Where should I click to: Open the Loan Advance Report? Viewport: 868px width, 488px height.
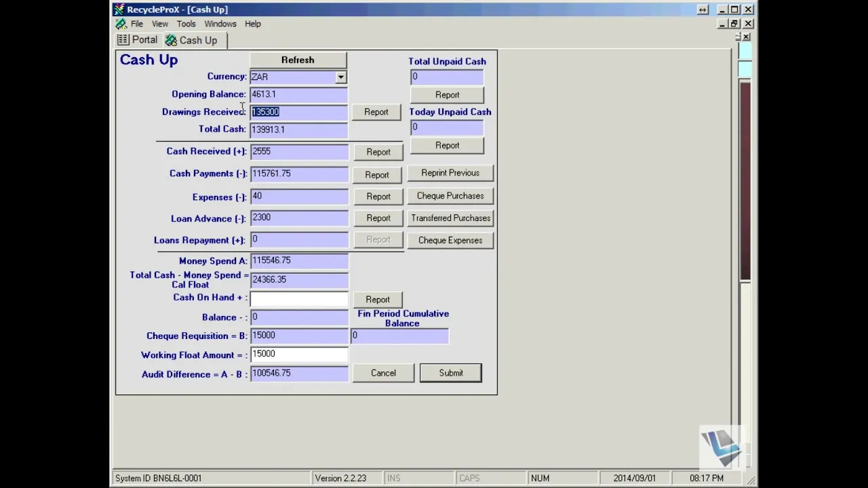[x=378, y=218]
